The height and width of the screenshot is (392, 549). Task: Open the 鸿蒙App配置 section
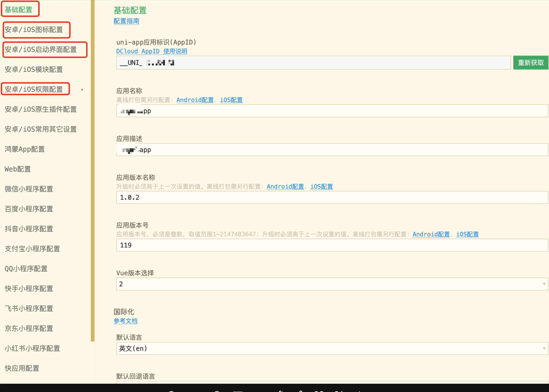[24, 149]
